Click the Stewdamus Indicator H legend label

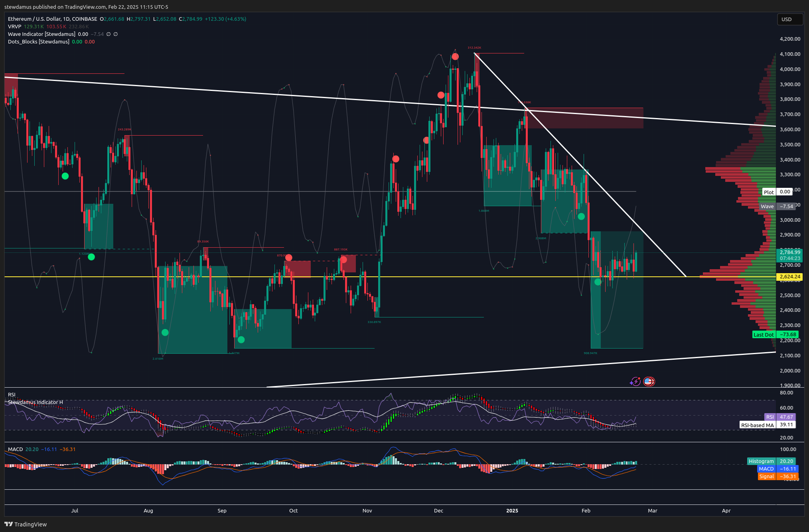click(x=36, y=402)
